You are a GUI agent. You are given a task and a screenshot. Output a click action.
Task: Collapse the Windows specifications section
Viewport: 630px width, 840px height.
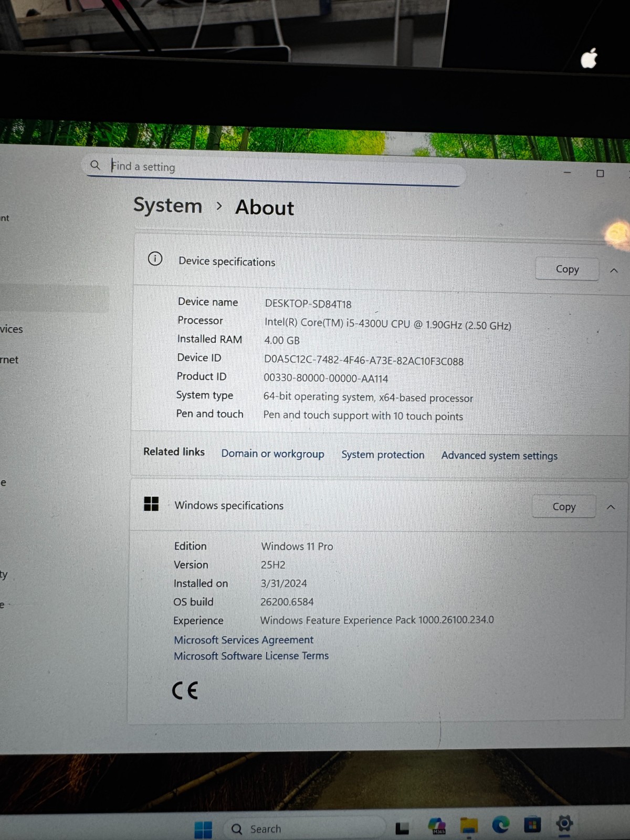611,507
